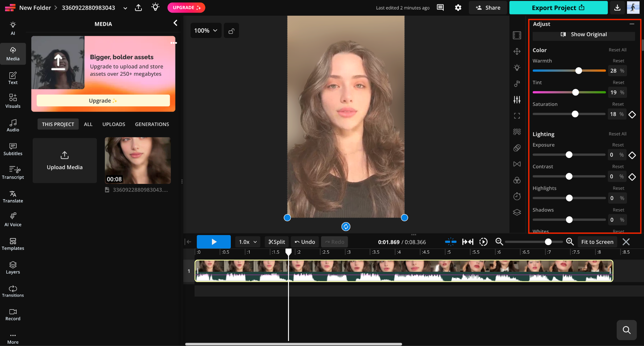644x346 pixels.
Task: Open the Visuals sidebar tool
Action: pyautogui.click(x=13, y=101)
